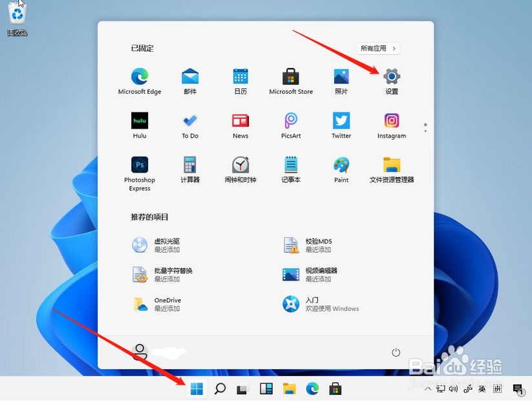This screenshot has height=402, width=532.
Task: Open 闹钟和时钟 alarms and clock
Action: coord(240,169)
